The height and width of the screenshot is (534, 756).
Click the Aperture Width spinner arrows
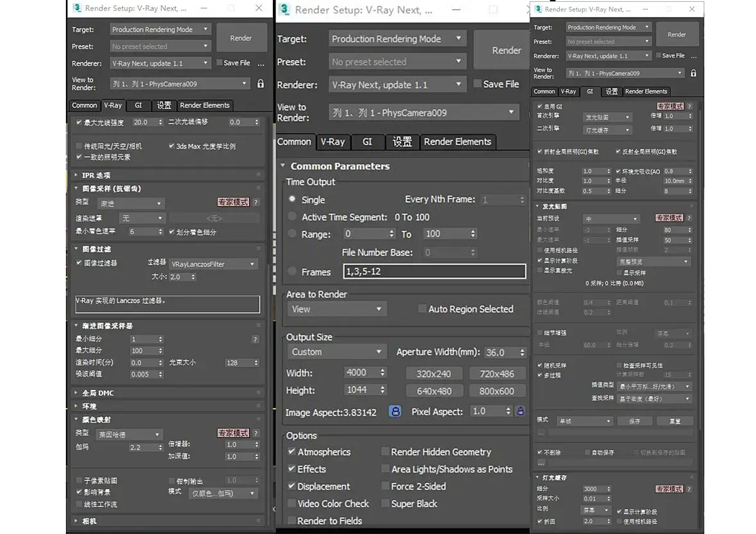pyautogui.click(x=522, y=352)
